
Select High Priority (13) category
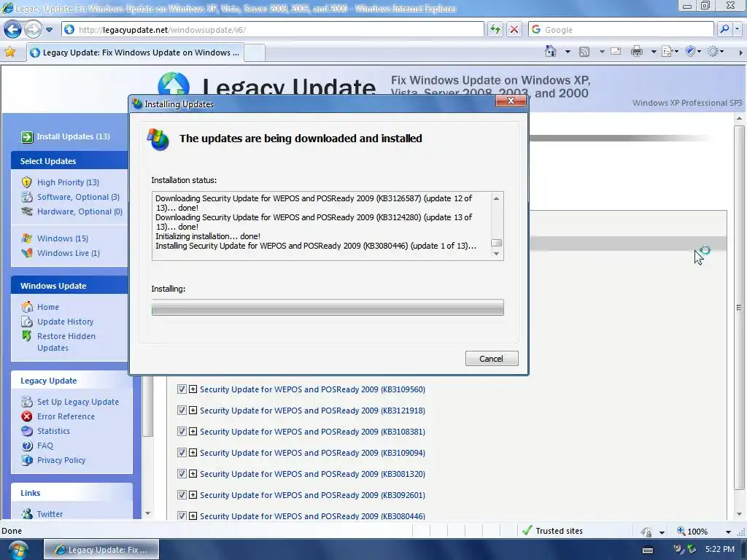pos(68,182)
